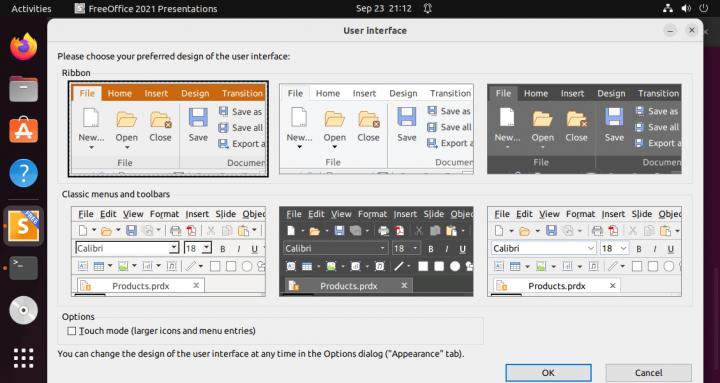Click the Cancel button
Viewport: 720px width, 383px height.
pyautogui.click(x=648, y=373)
